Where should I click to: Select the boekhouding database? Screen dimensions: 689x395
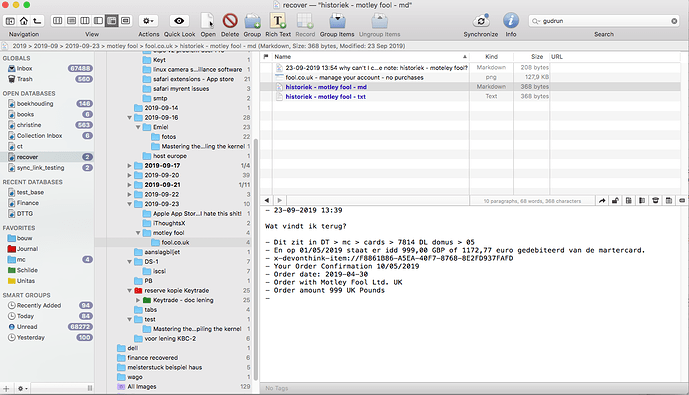pyautogui.click(x=35, y=104)
